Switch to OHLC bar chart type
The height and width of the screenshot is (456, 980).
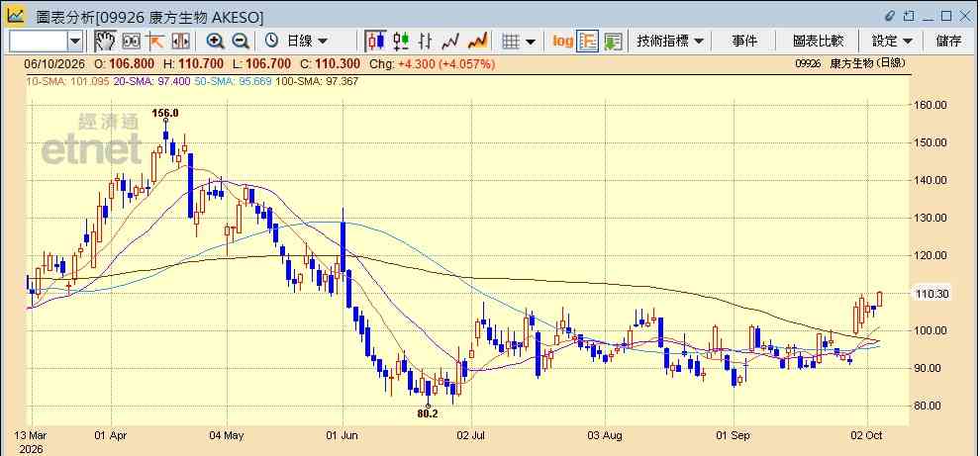coord(426,42)
